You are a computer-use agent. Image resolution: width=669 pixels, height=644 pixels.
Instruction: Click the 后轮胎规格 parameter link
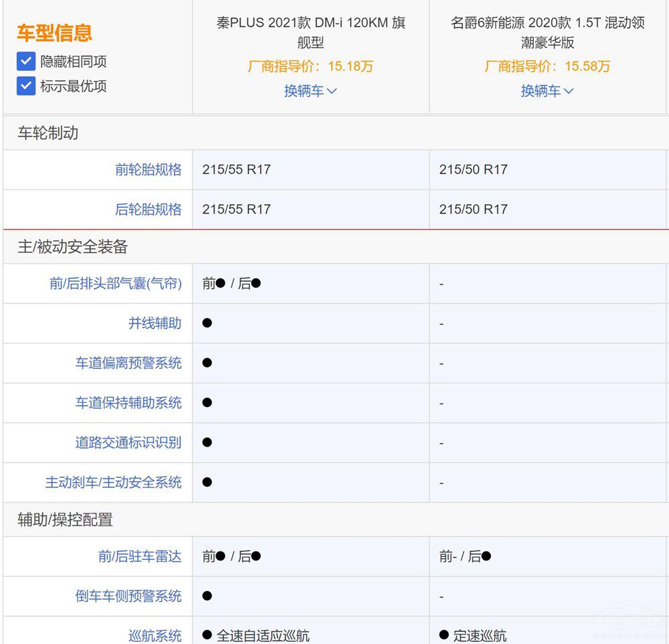[x=148, y=210]
